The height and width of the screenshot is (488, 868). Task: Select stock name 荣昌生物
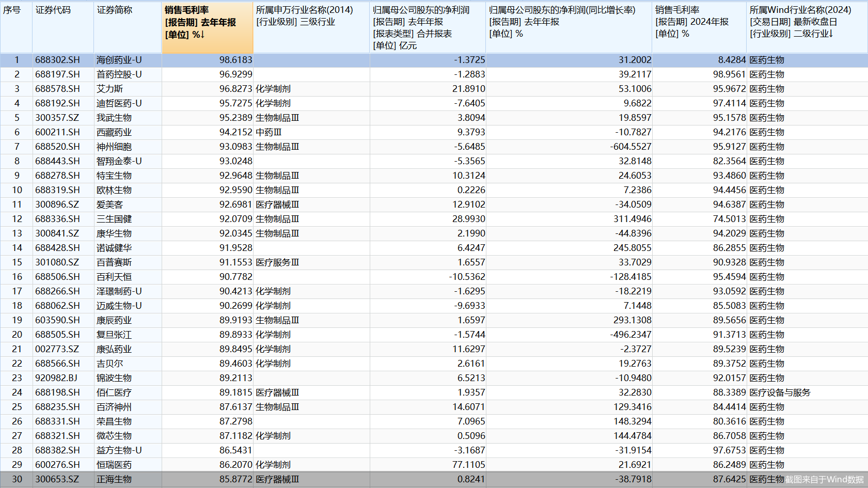pos(114,421)
